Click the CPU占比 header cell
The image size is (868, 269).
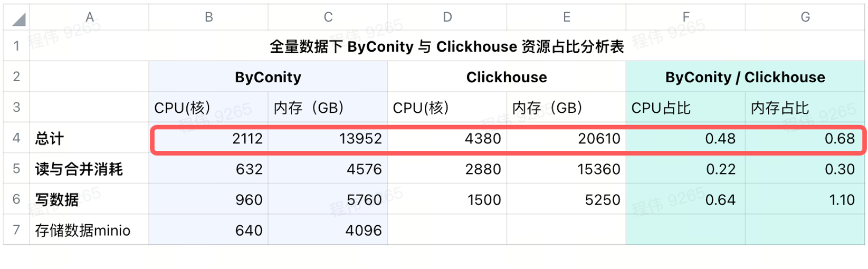tap(685, 108)
